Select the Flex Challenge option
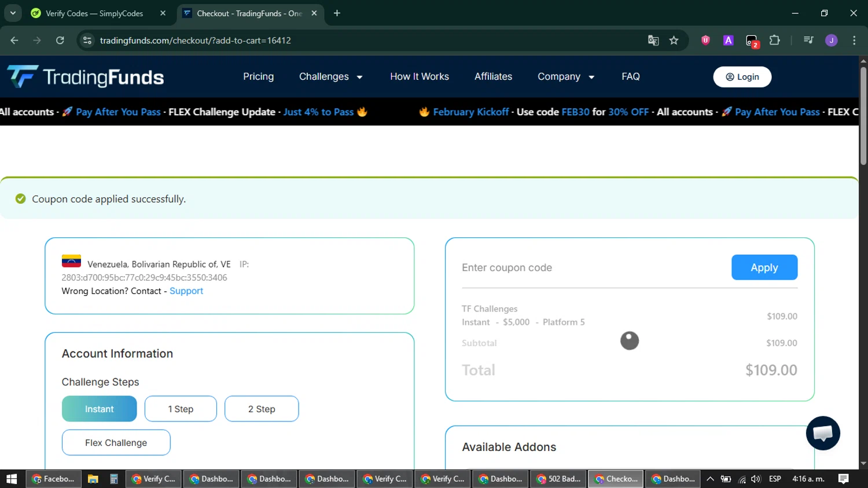Screen dimensions: 868x488 [x=116, y=442]
